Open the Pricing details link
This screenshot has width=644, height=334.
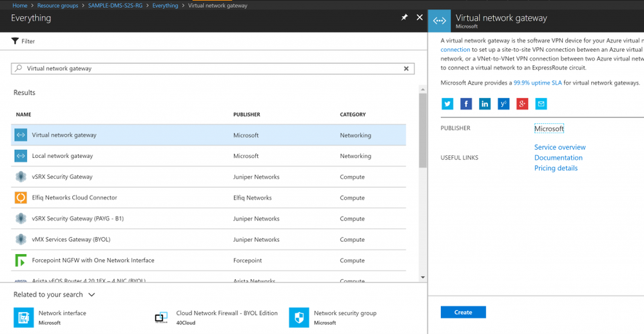[556, 168]
